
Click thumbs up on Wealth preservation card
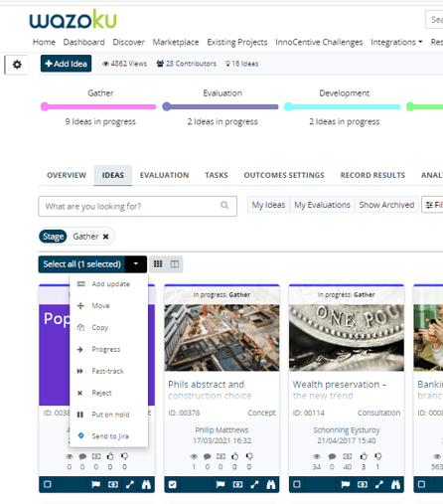click(364, 456)
